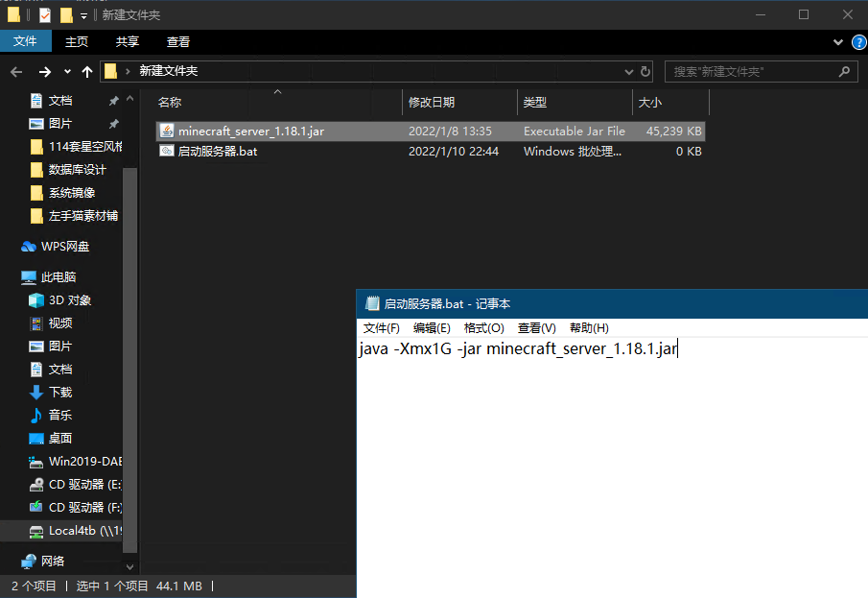Open the 下载 folder arrow icon
The image size is (868, 598).
tap(36, 393)
